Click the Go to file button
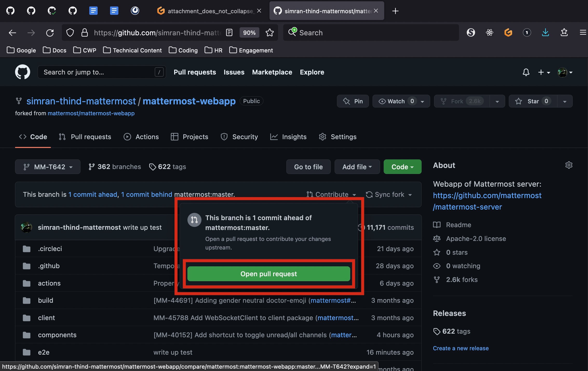Viewport: 588px width, 371px height. point(308,167)
